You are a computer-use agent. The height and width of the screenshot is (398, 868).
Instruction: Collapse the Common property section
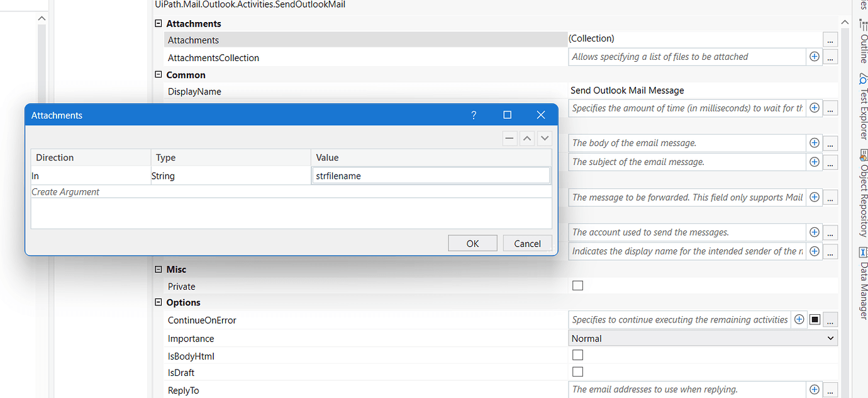[158, 74]
